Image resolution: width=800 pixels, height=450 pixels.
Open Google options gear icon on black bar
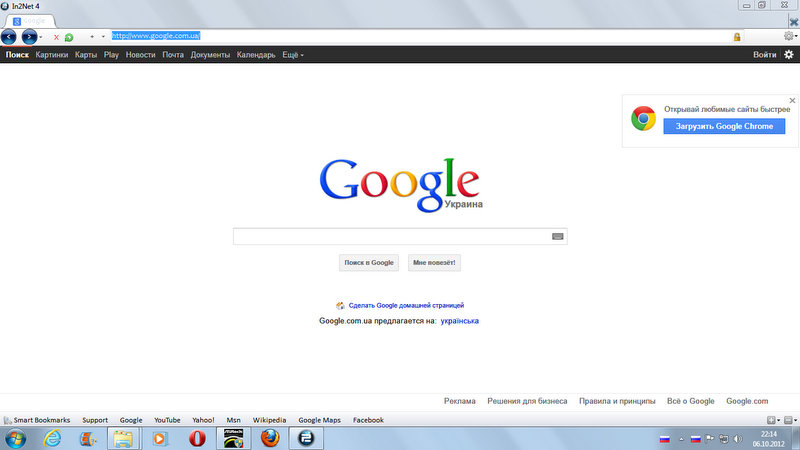[x=789, y=54]
